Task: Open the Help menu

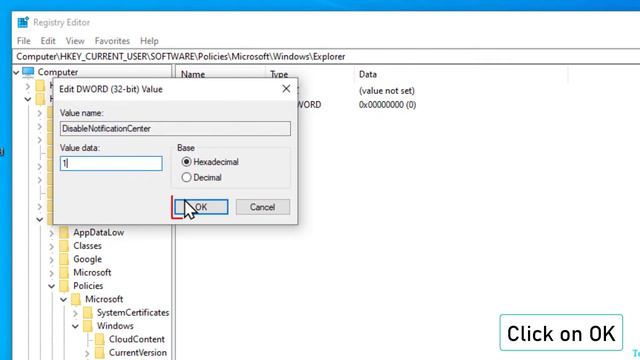Action: click(x=149, y=41)
